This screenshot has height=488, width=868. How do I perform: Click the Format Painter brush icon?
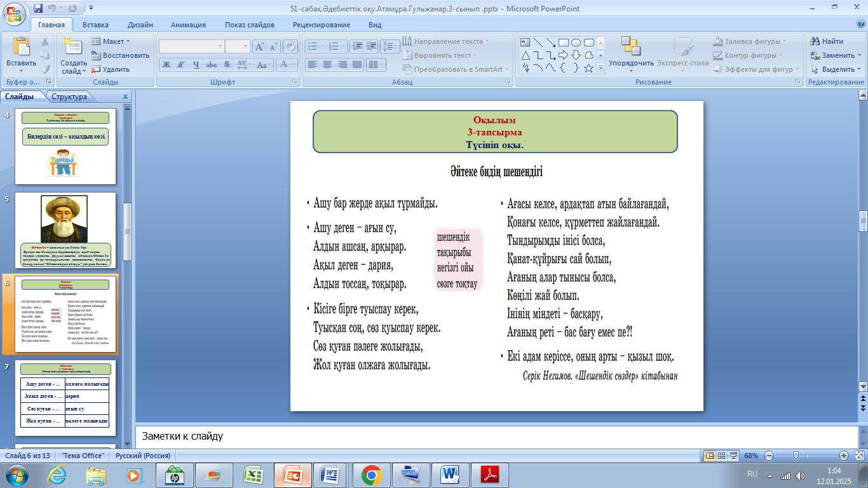(x=45, y=69)
